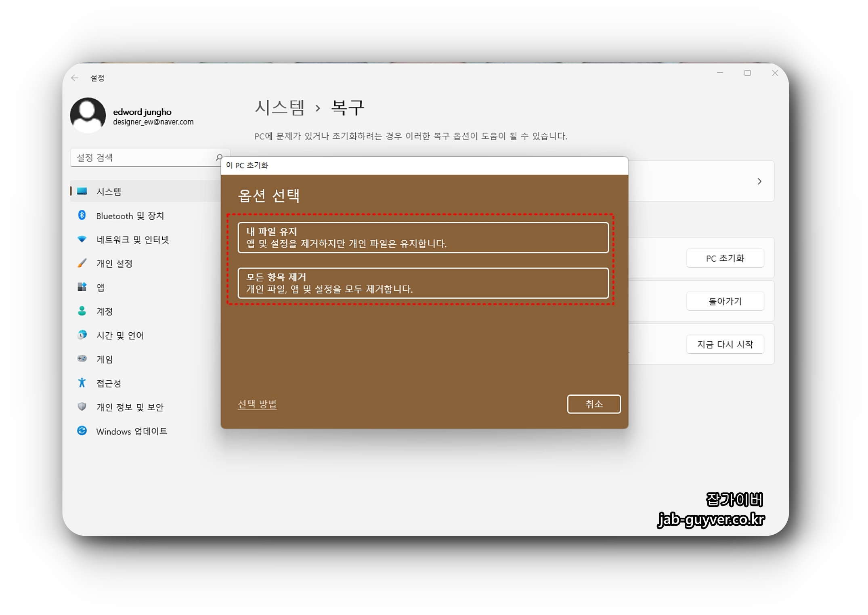This screenshot has width=868, height=615.
Task: Click the Time and language globe icon
Action: (x=82, y=335)
